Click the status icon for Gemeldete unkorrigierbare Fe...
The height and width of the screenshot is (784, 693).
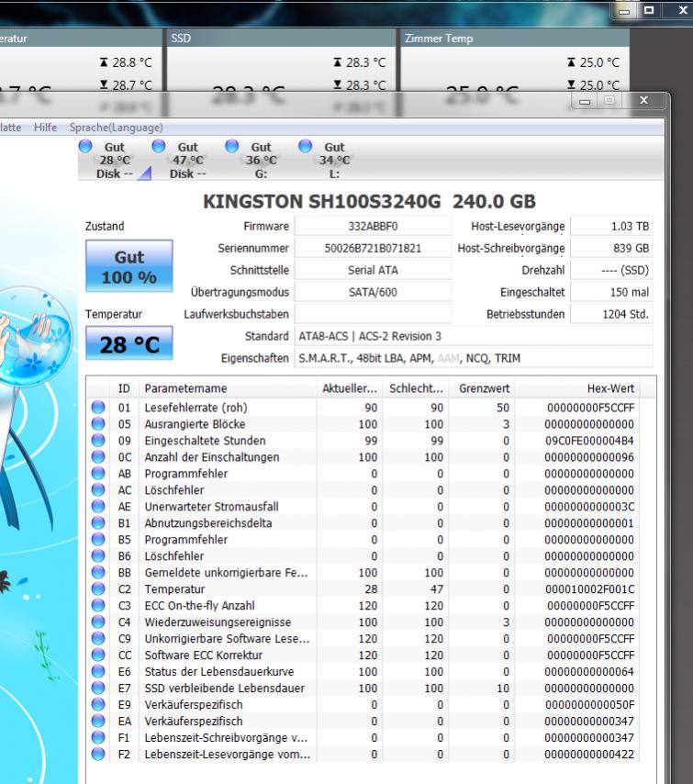pyautogui.click(x=98, y=572)
